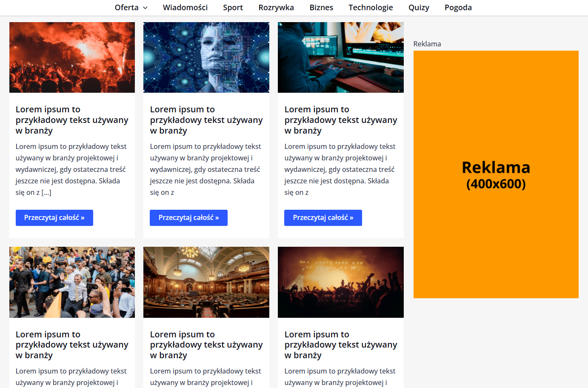Open the Wiadomości menu item
Viewport: 588px width, 388px height.
(x=185, y=8)
